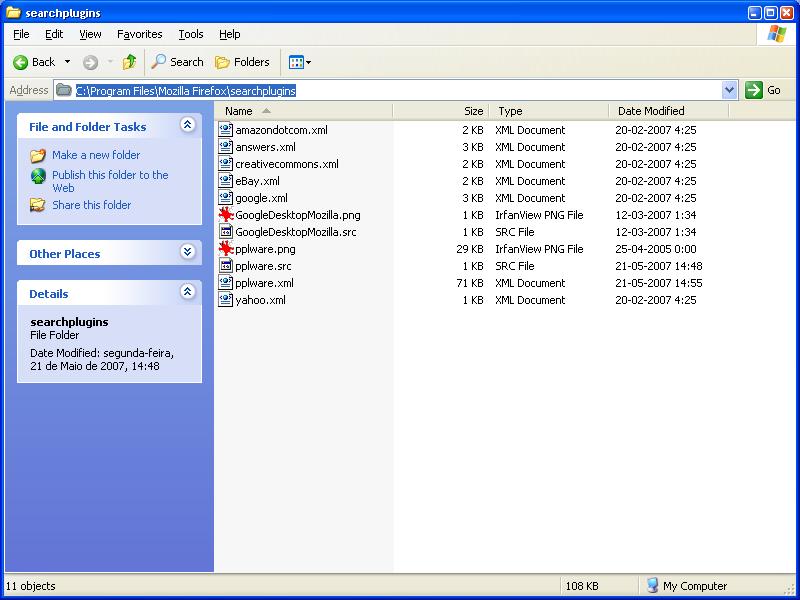Expand the address bar dropdown arrow

(x=730, y=90)
